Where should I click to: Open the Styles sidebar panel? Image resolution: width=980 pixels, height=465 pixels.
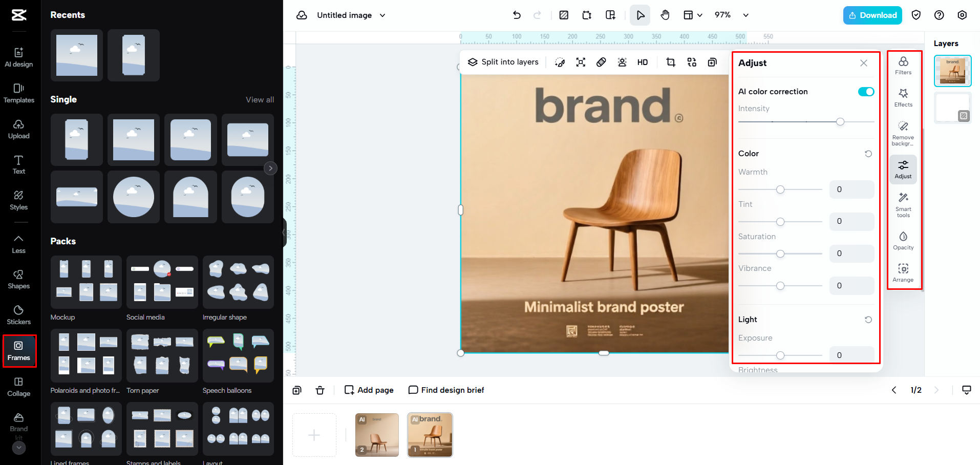(19, 201)
